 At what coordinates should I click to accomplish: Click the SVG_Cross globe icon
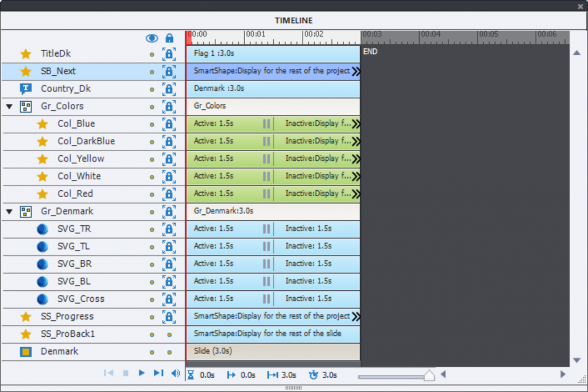42,299
